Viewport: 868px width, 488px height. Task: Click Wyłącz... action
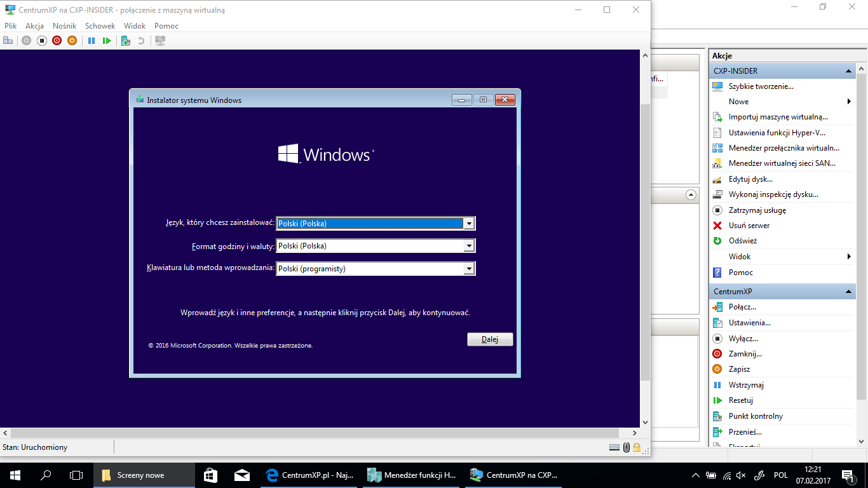(743, 339)
